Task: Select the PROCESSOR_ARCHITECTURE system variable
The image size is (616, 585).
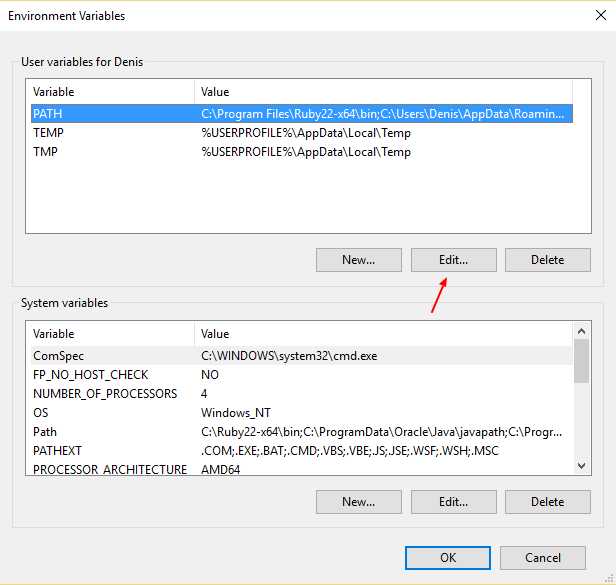Action: (x=110, y=469)
